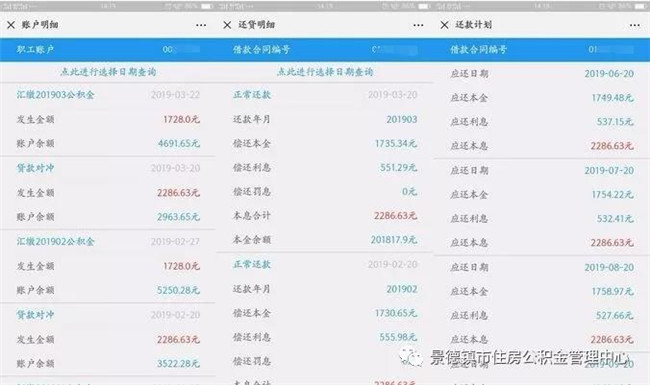Close the 还款计划 screen with X icon
This screenshot has width=650, height=385.
[444, 25]
